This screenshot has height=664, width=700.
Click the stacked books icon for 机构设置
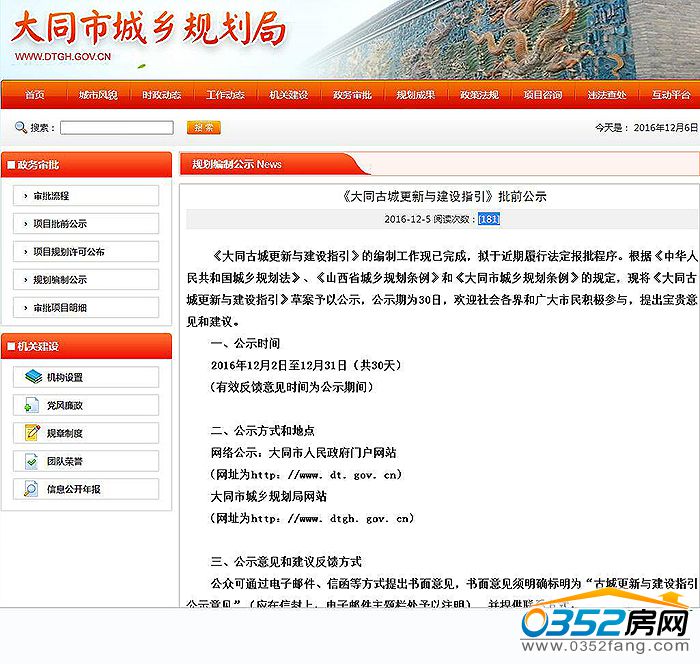point(31,377)
